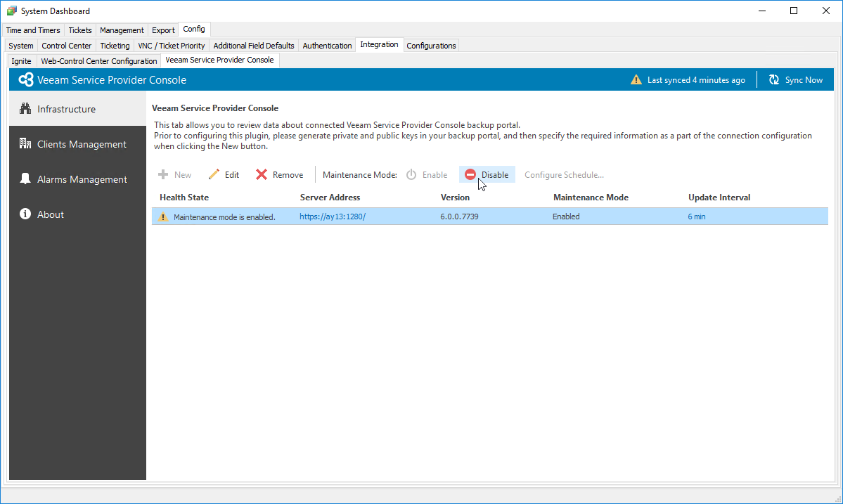
Task: Open the Web-Control Center Configuration tab
Action: 98,60
